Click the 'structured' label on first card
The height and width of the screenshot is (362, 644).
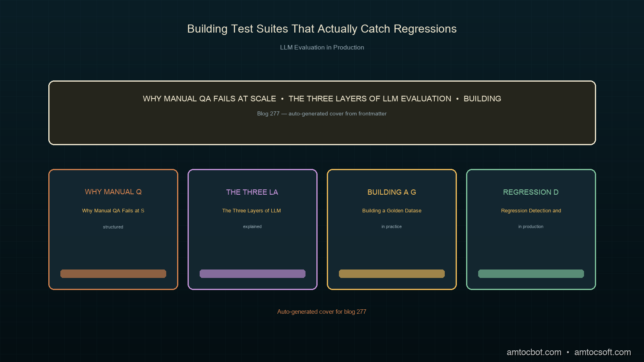point(113,227)
